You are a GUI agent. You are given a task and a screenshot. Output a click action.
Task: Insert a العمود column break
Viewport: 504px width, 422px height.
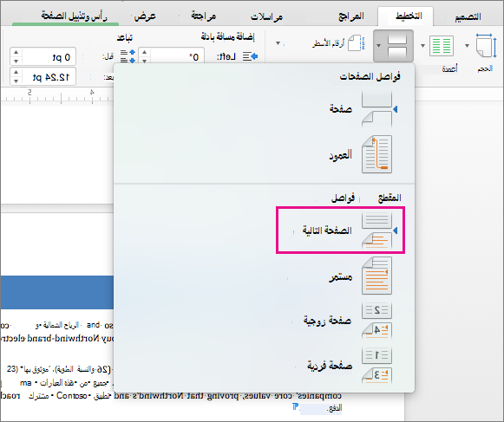[362, 155]
